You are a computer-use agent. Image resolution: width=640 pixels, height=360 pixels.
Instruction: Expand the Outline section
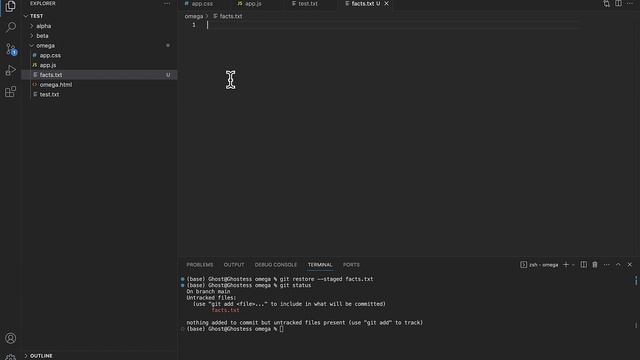click(x=99, y=356)
